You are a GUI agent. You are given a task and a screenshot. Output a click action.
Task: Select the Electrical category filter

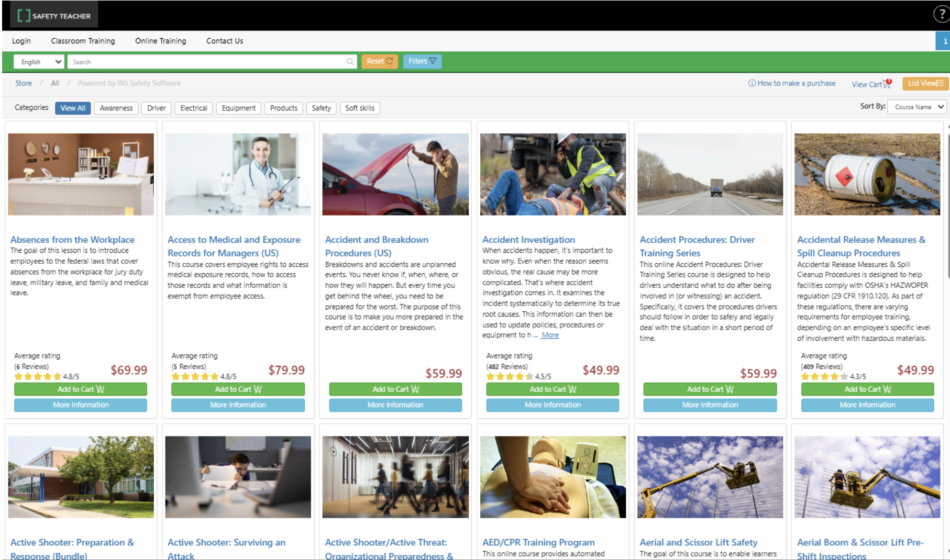pyautogui.click(x=193, y=108)
